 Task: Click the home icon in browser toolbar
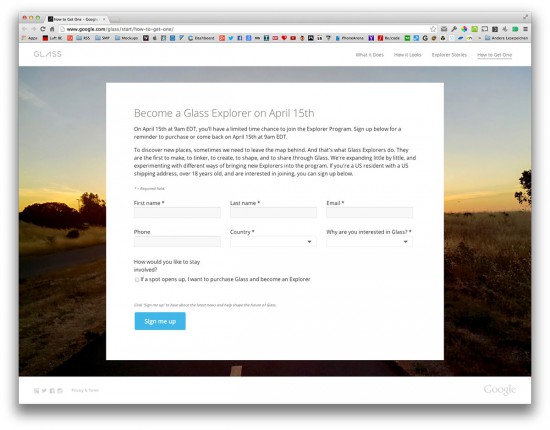coord(52,29)
